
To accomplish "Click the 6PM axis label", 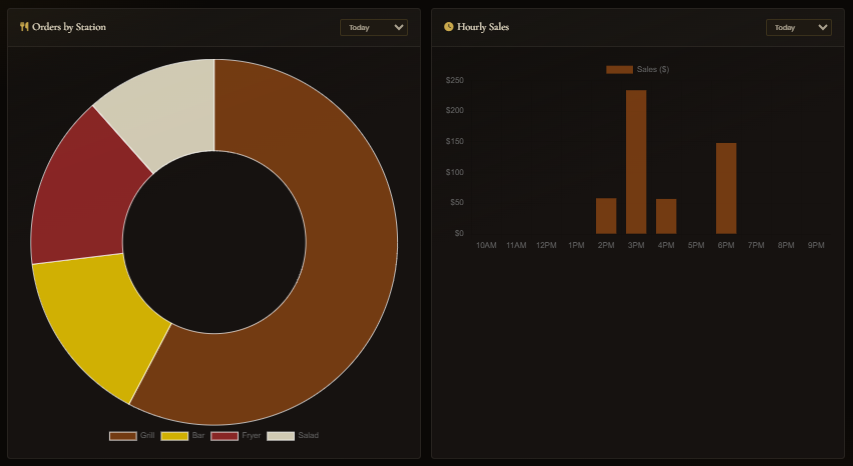I will coord(726,245).
